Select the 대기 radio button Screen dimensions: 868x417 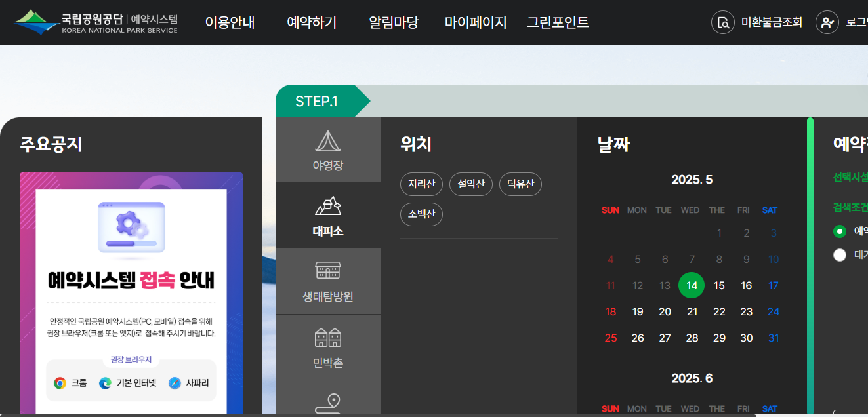tap(840, 255)
